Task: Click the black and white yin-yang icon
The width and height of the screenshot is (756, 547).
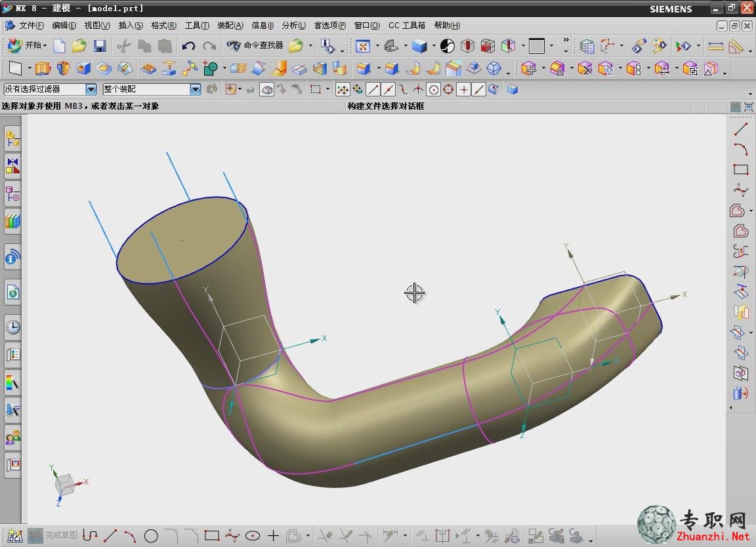Action: (448, 46)
